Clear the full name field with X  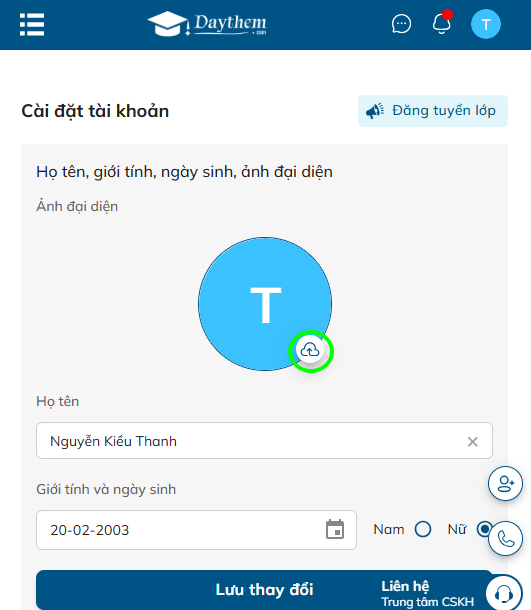[473, 442]
